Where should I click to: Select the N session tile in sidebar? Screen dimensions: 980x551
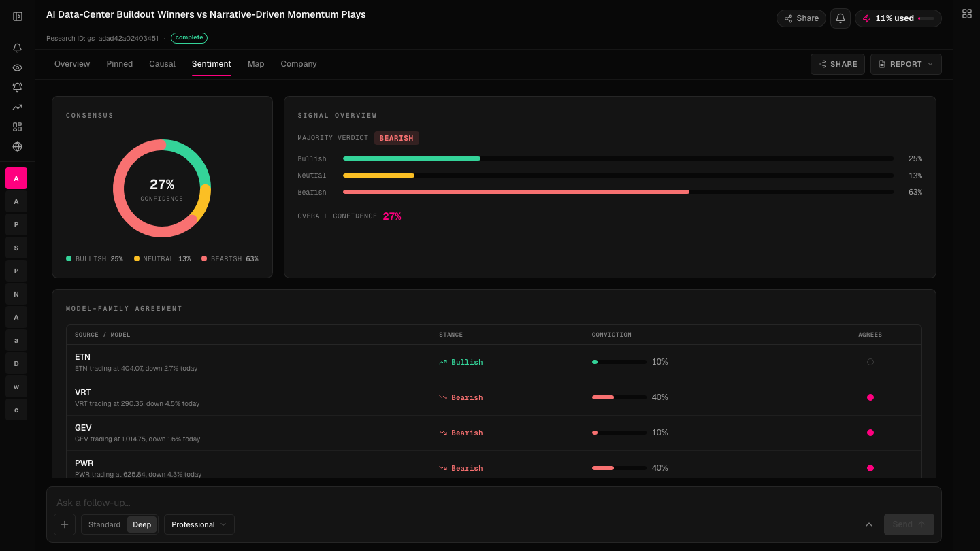(16, 294)
